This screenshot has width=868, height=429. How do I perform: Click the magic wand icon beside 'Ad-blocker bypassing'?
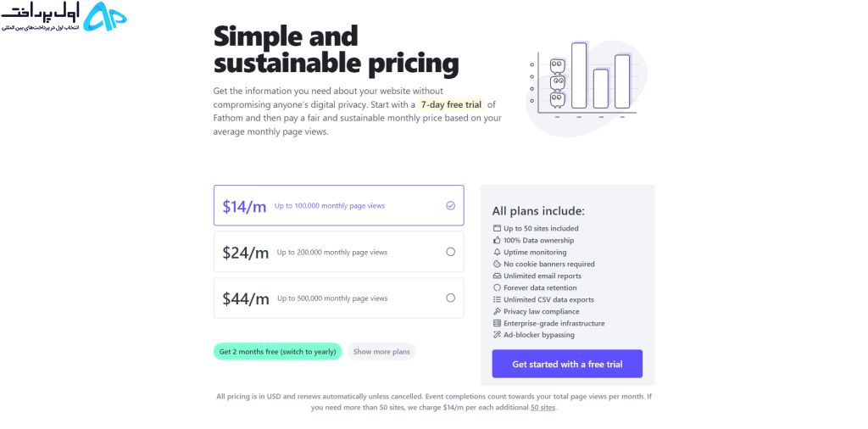coord(497,335)
